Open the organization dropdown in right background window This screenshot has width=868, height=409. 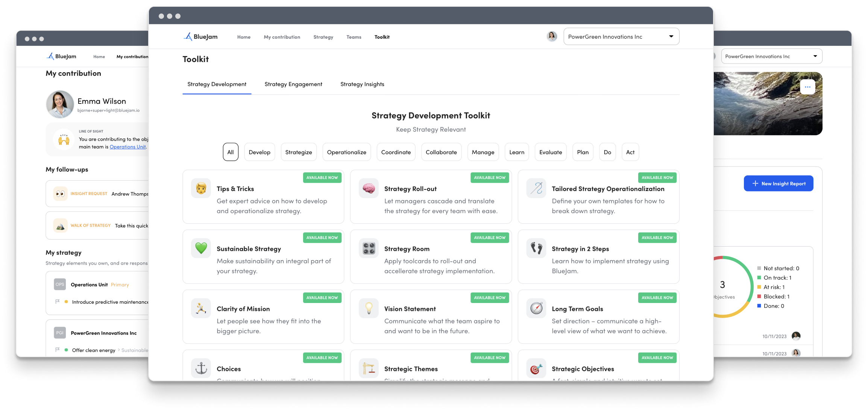[771, 56]
